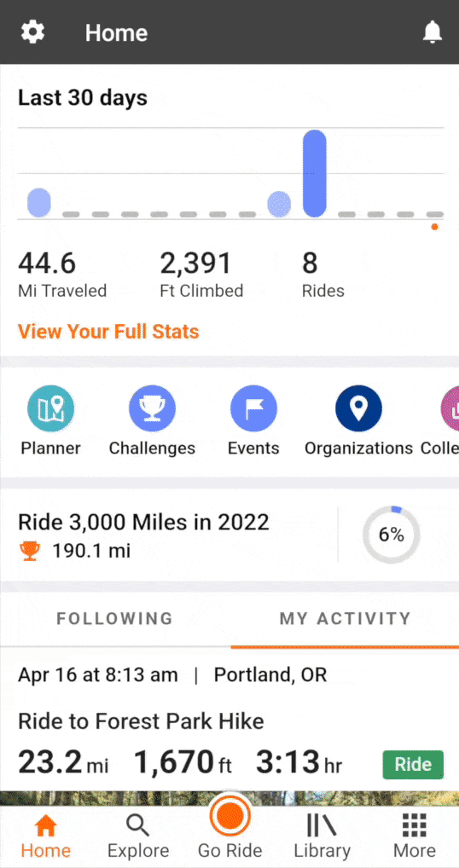Open the Planner map icon

click(x=50, y=408)
